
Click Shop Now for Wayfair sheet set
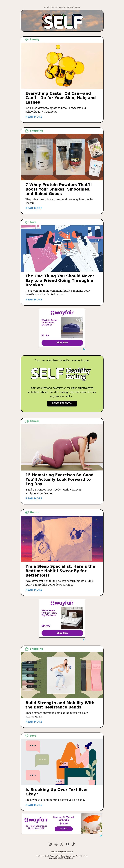pos(62,343)
